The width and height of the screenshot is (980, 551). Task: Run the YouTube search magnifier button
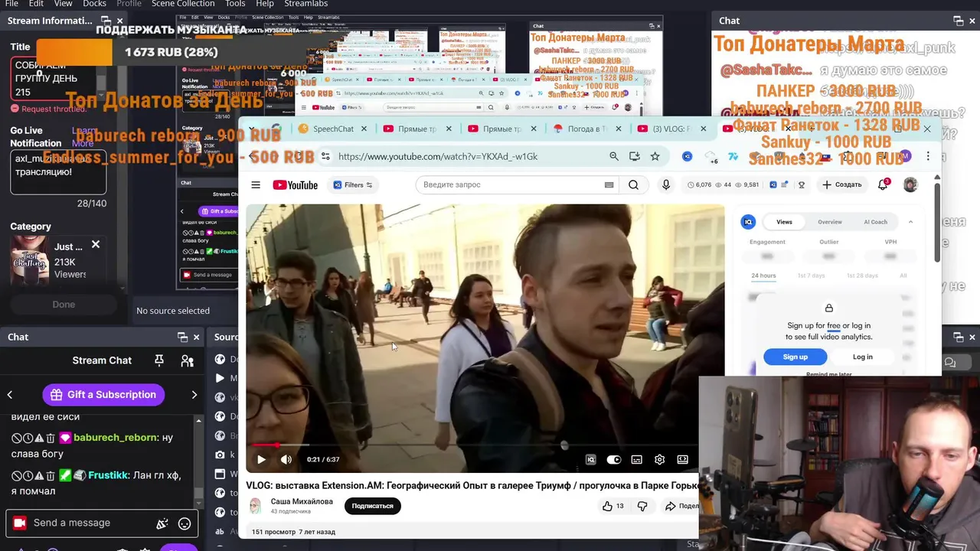point(633,184)
